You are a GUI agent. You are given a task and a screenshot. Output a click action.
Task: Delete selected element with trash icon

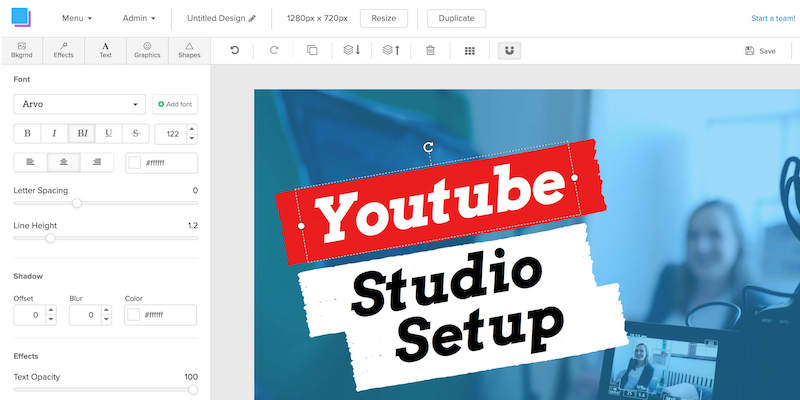coord(430,50)
